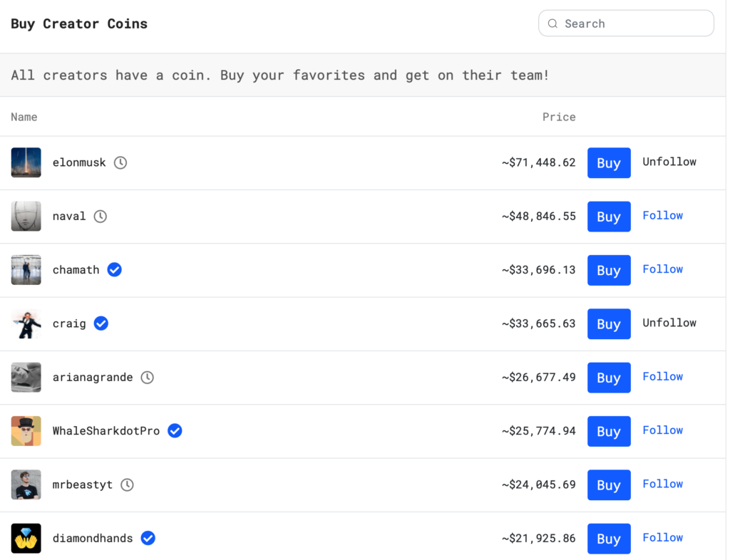This screenshot has width=730, height=560.
Task: Focus the Search input field
Action: (634, 24)
